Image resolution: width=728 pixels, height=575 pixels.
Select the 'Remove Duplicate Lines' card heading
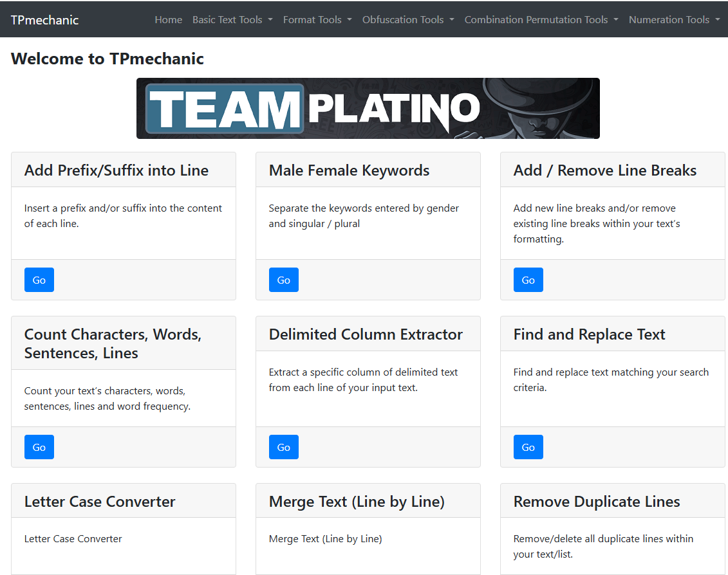pos(597,501)
